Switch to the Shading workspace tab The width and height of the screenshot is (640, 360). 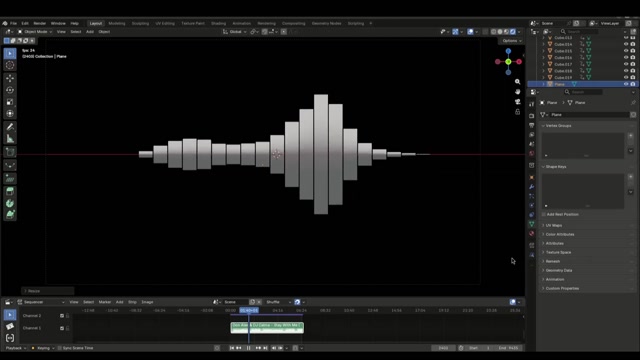[x=218, y=23]
